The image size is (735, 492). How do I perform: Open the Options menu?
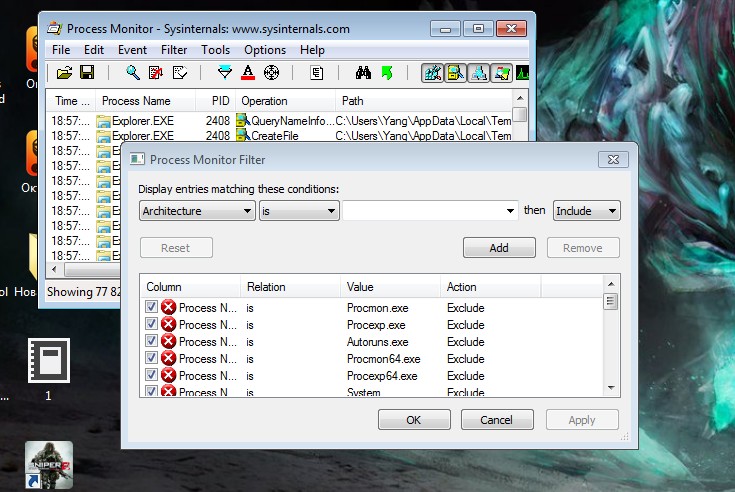265,50
